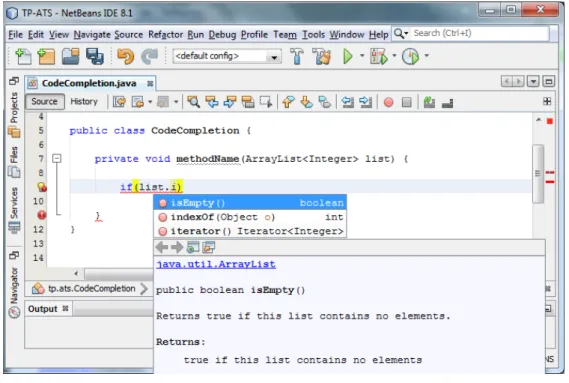Open the Debug Project dropdown arrow

394,56
